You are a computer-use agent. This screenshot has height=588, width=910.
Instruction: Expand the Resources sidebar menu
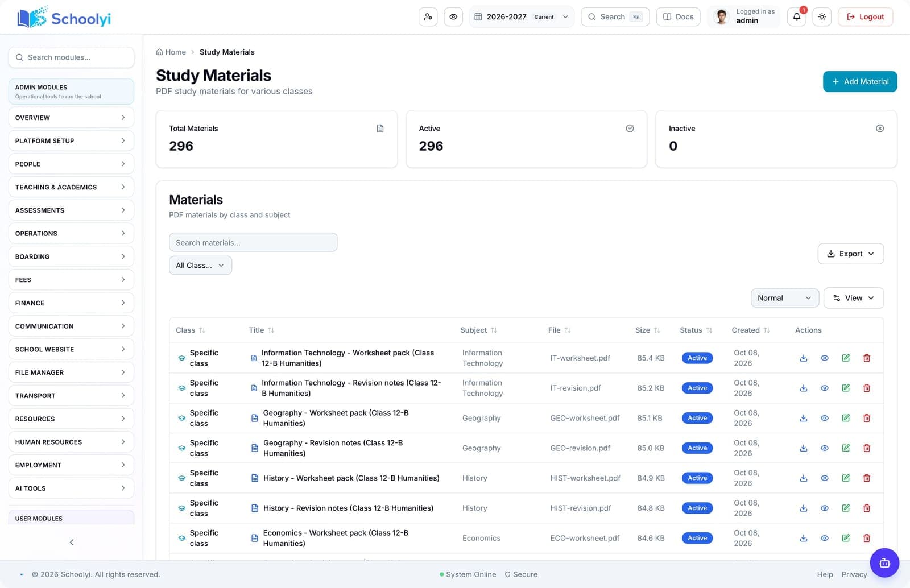tap(71, 419)
